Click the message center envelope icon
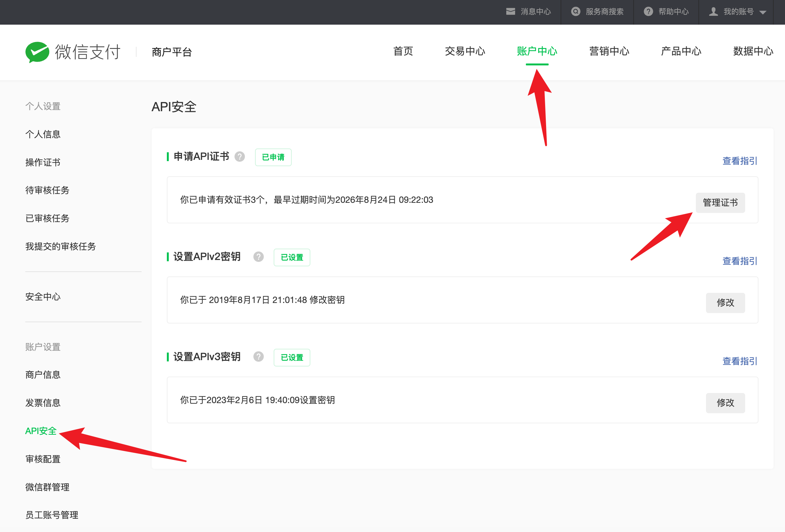785x532 pixels. tap(510, 11)
